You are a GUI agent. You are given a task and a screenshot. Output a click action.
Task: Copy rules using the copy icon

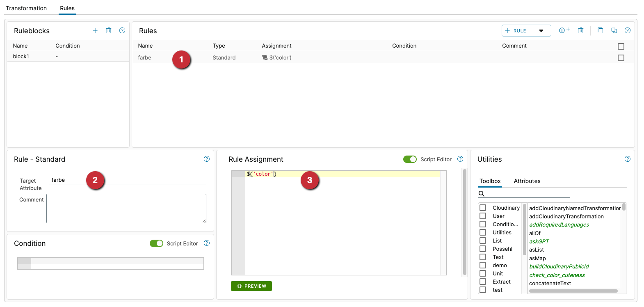pyautogui.click(x=601, y=30)
